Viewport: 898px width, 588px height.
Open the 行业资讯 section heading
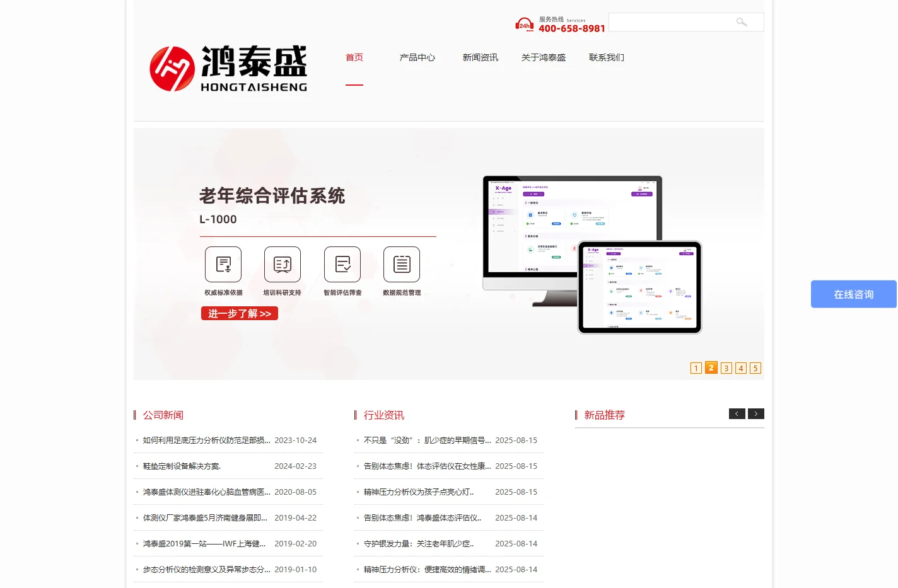point(384,415)
